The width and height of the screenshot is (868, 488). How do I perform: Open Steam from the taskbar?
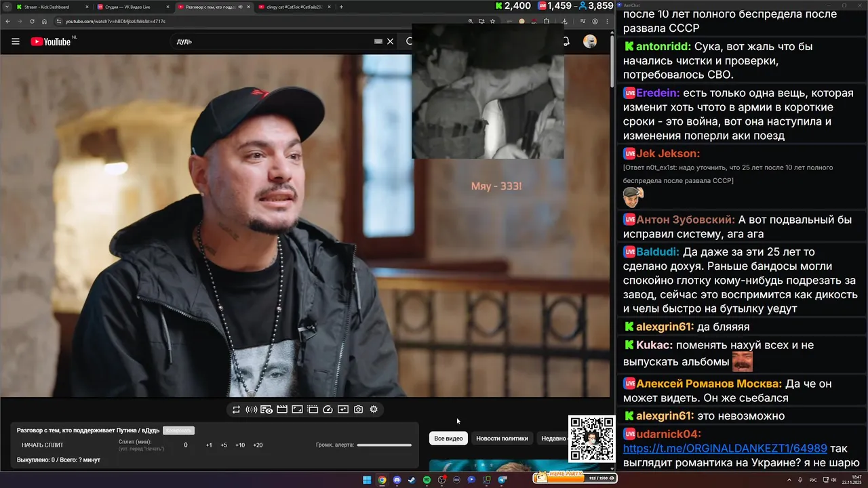(x=412, y=480)
